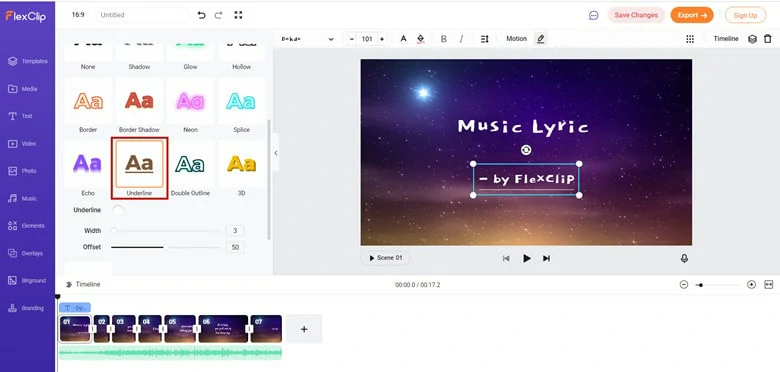Zoom in the timeline with plus
The image size is (780, 372).
752,284
